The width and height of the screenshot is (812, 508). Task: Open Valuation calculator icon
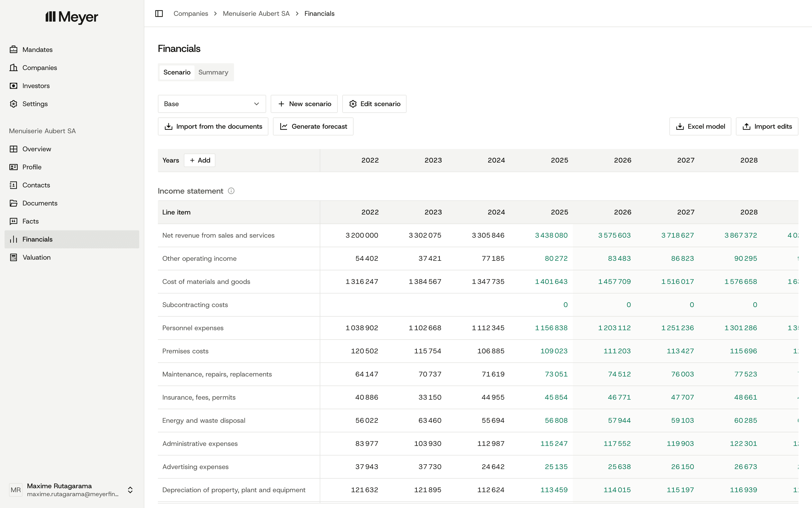pyautogui.click(x=14, y=257)
